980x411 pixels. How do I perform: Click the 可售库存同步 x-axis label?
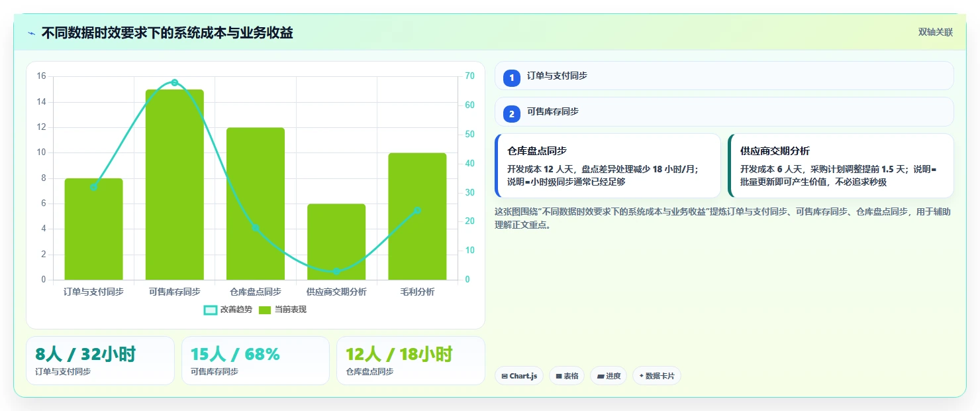click(175, 292)
